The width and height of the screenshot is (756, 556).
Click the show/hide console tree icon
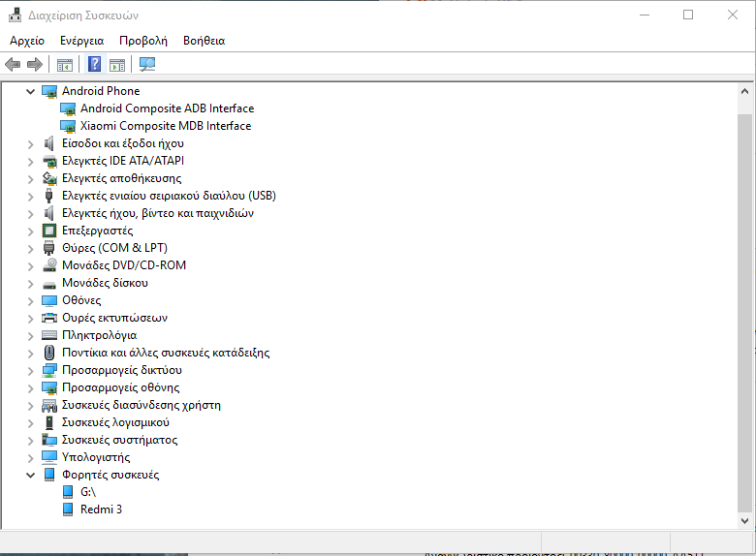(x=65, y=65)
